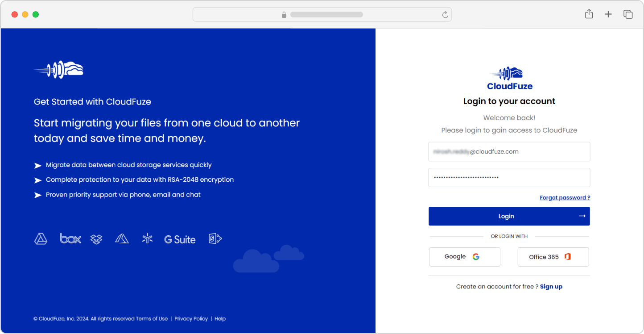Focus the email address input field
The width and height of the screenshot is (644, 334).
coord(509,152)
